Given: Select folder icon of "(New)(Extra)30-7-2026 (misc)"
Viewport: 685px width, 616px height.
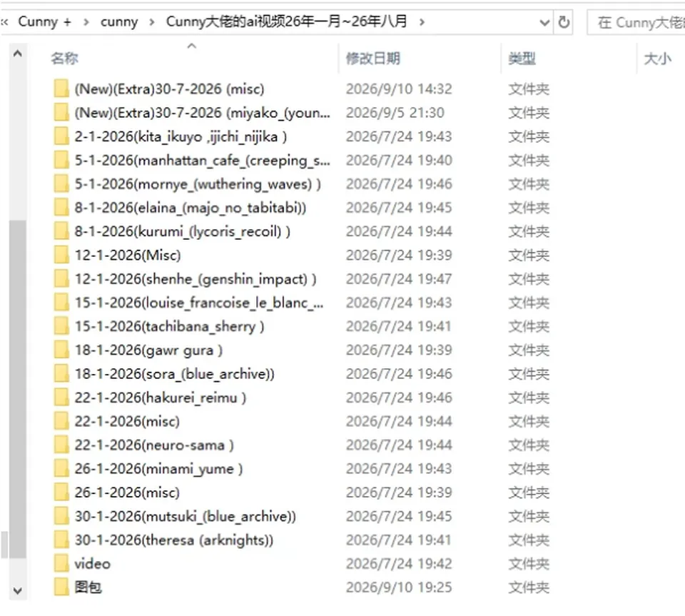Looking at the screenshot, I should point(61,89).
